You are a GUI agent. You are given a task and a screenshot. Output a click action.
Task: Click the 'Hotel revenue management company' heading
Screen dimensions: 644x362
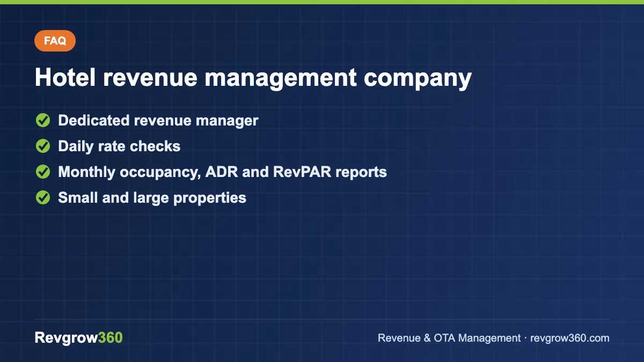click(253, 78)
